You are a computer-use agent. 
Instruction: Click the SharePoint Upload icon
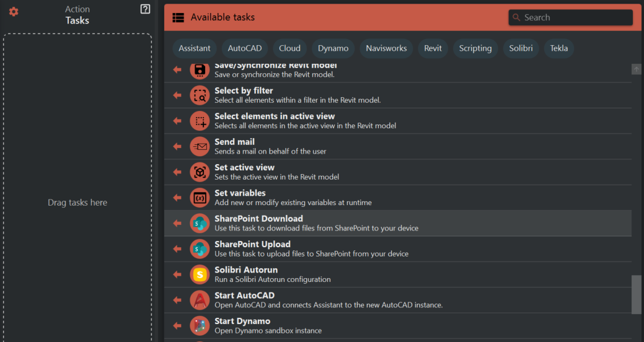[x=200, y=249]
